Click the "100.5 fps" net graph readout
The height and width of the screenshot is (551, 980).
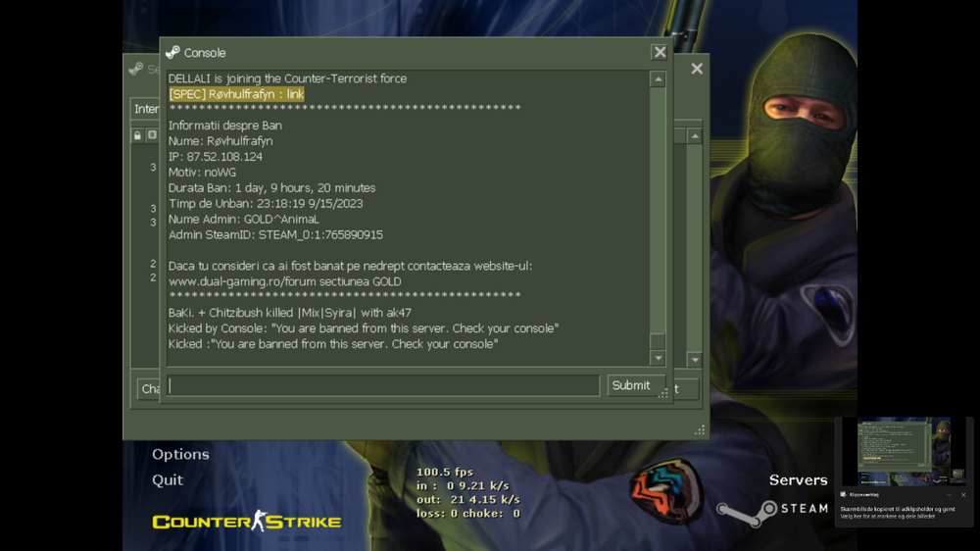click(x=445, y=473)
